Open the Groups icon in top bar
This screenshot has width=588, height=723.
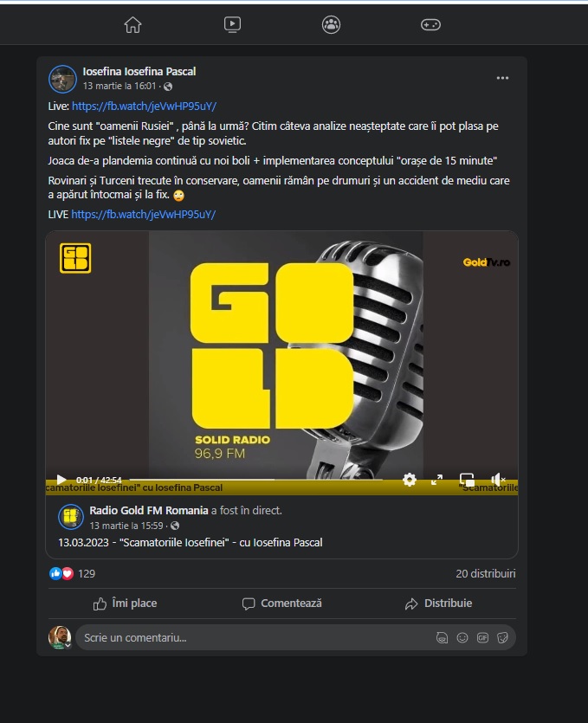331,24
